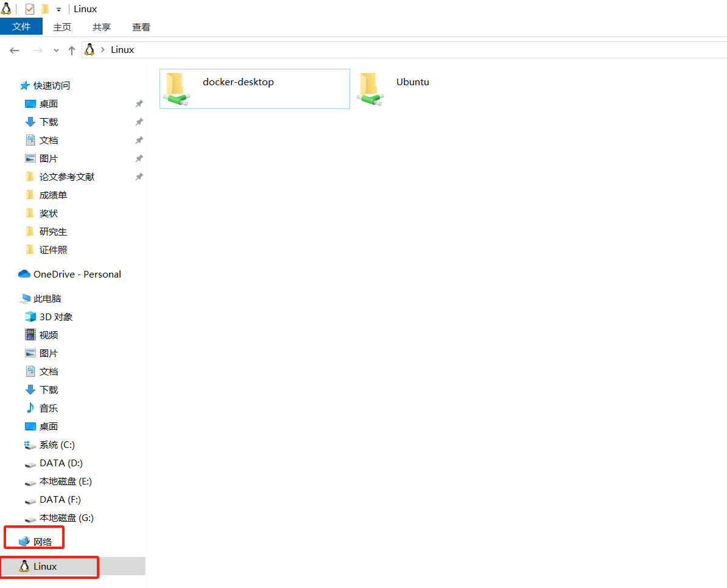Switch to the 共享 ribbon tab
Screen dimensions: 727x588
click(x=102, y=27)
